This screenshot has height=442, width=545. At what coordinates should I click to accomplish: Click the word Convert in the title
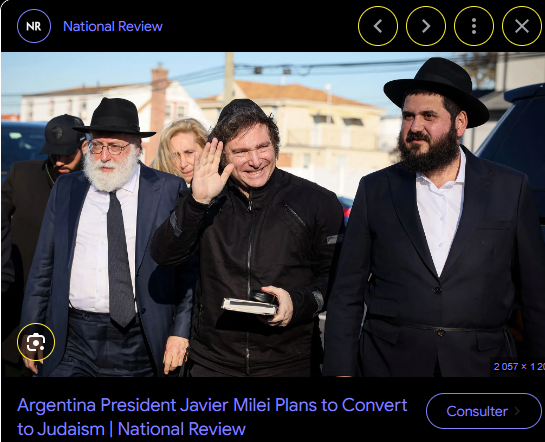(x=374, y=405)
